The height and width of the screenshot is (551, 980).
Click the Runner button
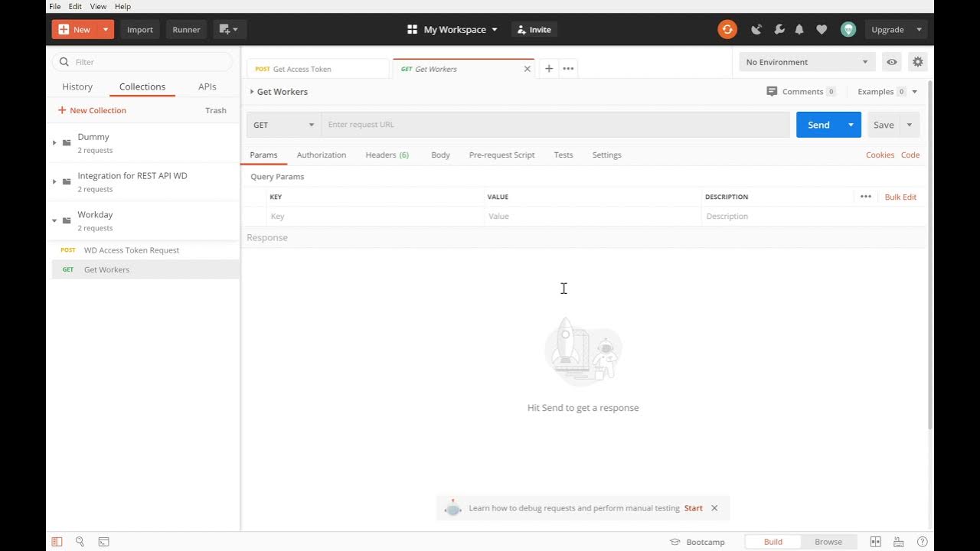(186, 30)
